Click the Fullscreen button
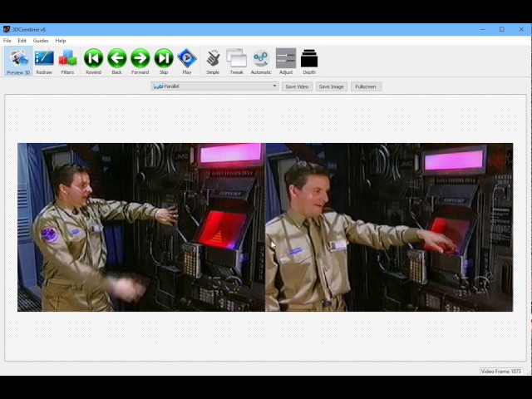The width and height of the screenshot is (532, 399). click(x=366, y=86)
